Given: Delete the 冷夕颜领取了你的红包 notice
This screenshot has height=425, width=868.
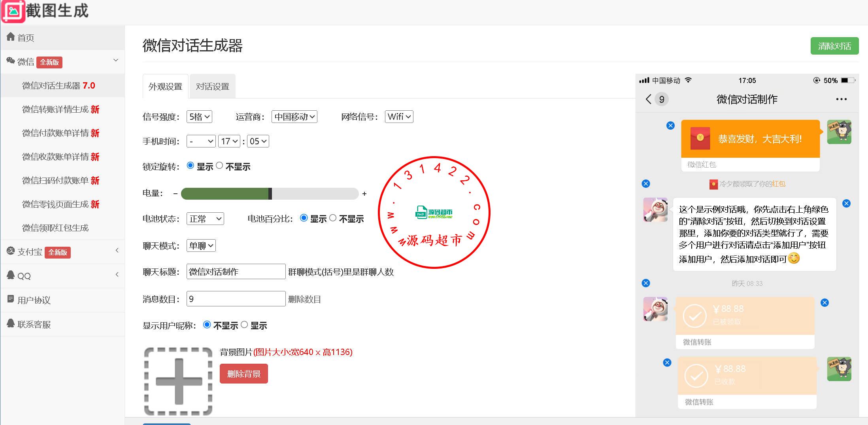Looking at the screenshot, I should click(646, 183).
